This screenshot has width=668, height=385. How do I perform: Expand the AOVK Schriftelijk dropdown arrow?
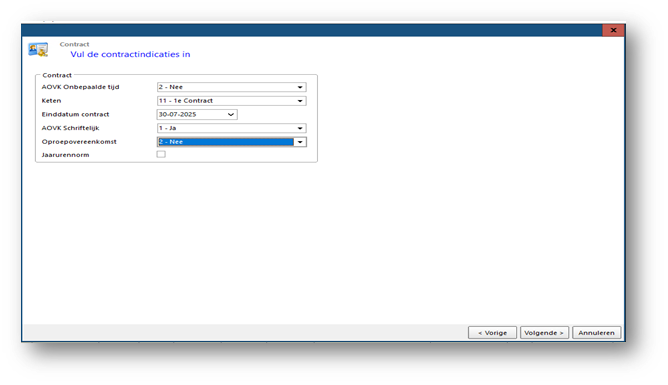point(300,128)
